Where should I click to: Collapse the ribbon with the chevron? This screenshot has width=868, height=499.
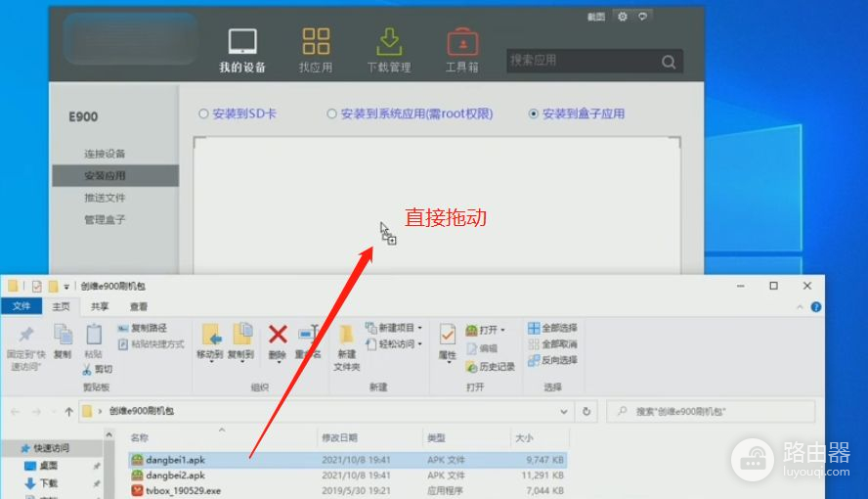pos(800,307)
